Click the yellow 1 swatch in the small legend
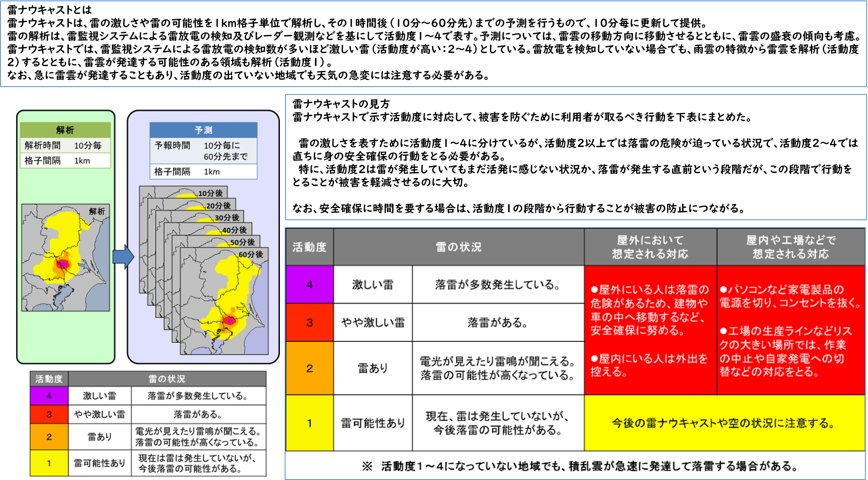 [x=49, y=463]
